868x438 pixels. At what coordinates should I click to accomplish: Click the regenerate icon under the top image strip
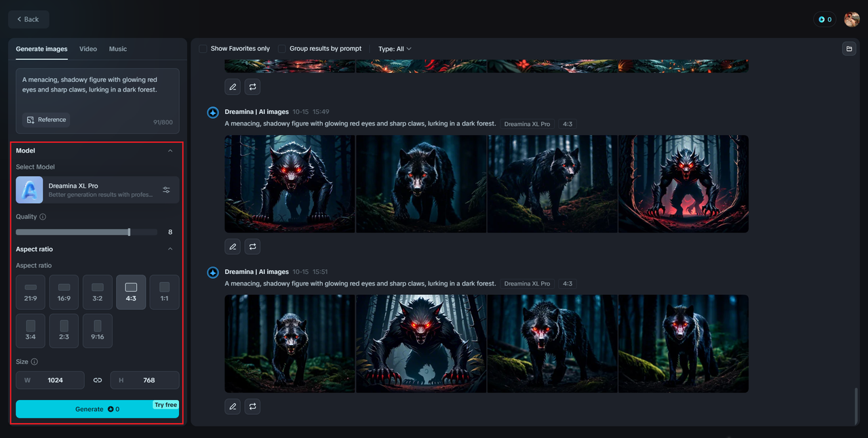[x=252, y=87]
